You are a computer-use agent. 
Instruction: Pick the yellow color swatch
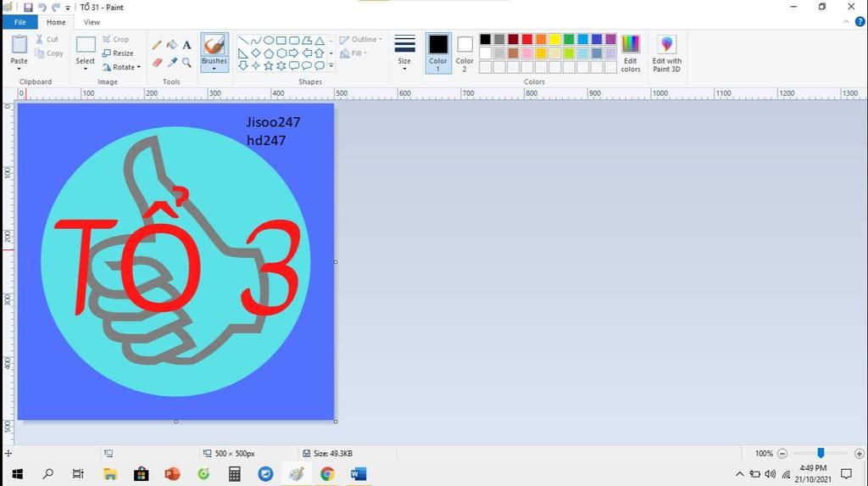click(554, 39)
